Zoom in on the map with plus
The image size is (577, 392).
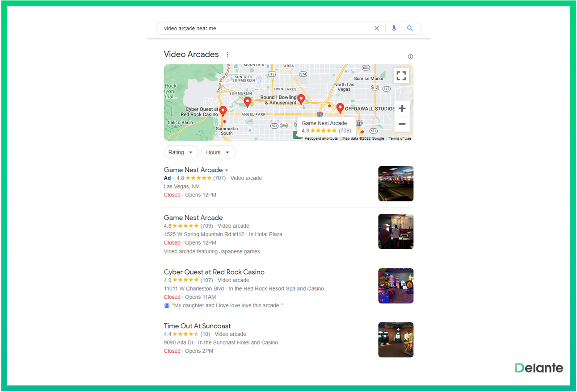point(402,108)
